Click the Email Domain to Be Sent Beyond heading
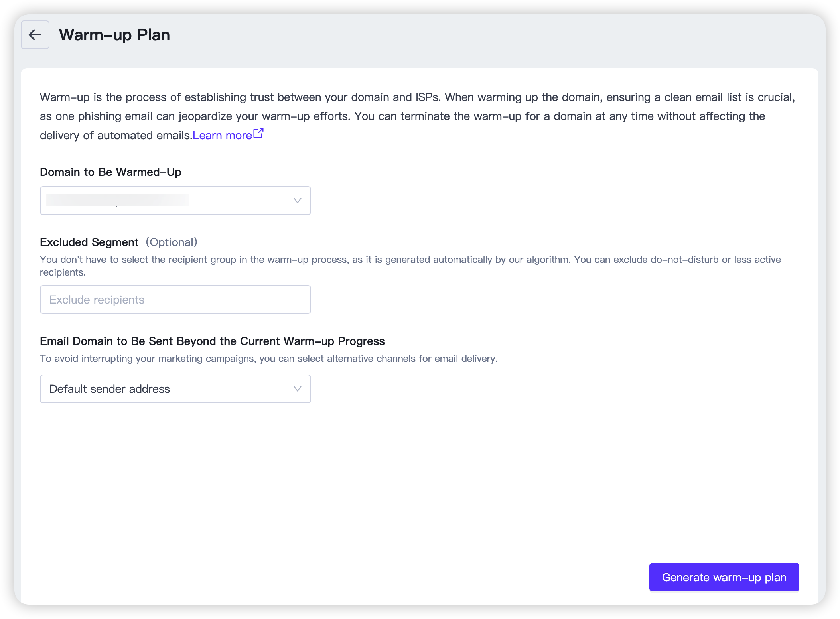 [x=212, y=341]
